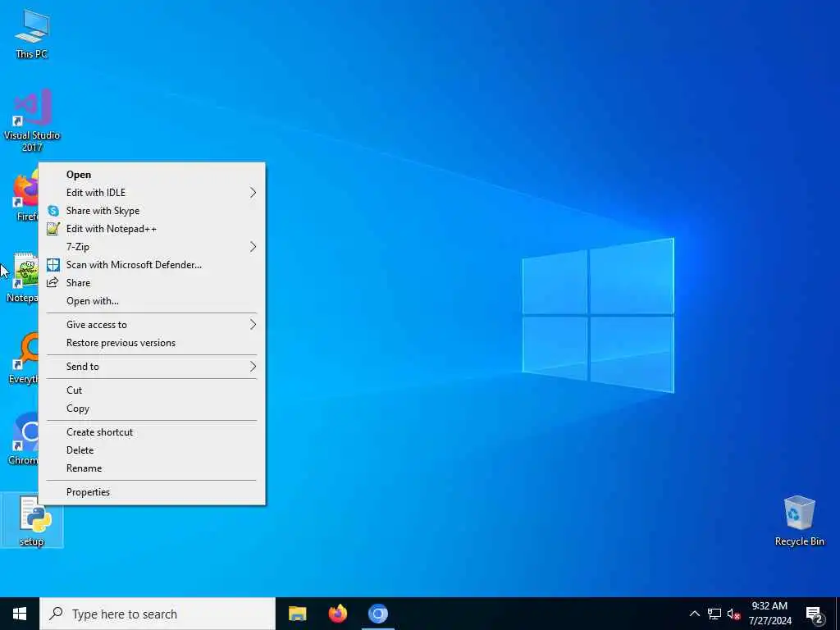Open the Send to submenu
The height and width of the screenshot is (630, 840).
[x=152, y=367]
